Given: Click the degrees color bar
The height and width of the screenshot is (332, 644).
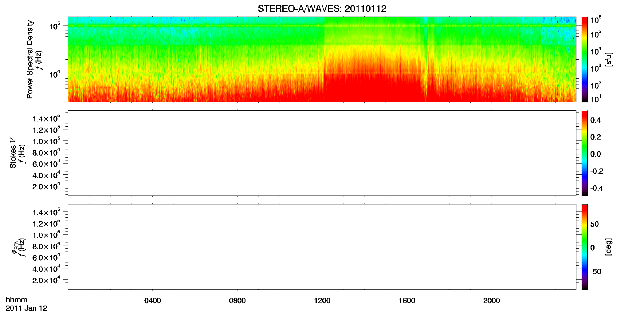Looking at the screenshot, I should point(585,247).
